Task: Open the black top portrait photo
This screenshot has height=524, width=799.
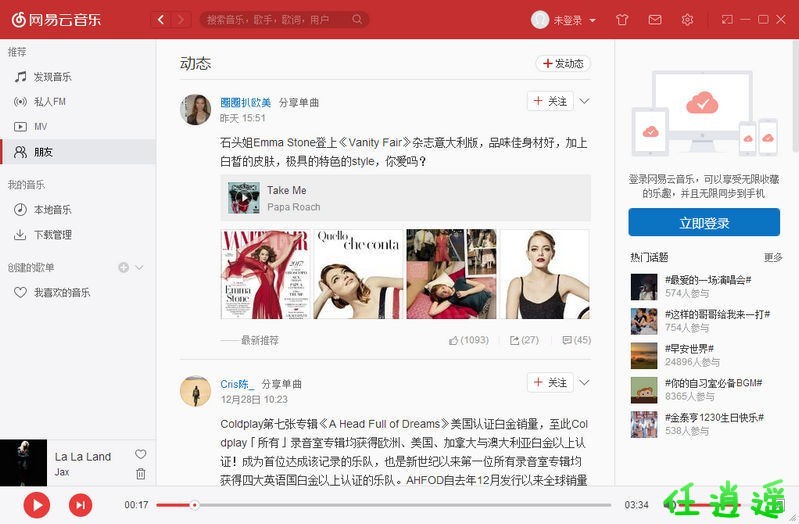Action: click(545, 274)
